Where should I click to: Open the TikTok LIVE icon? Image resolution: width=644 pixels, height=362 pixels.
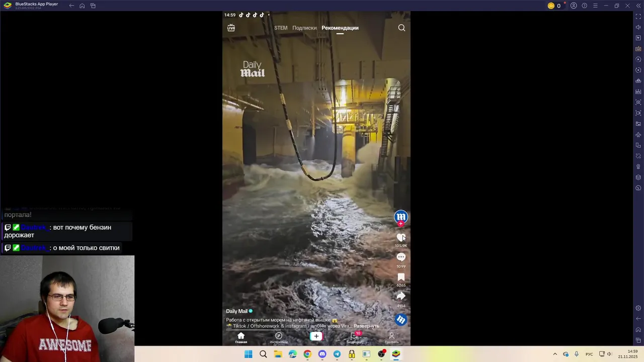click(x=231, y=28)
